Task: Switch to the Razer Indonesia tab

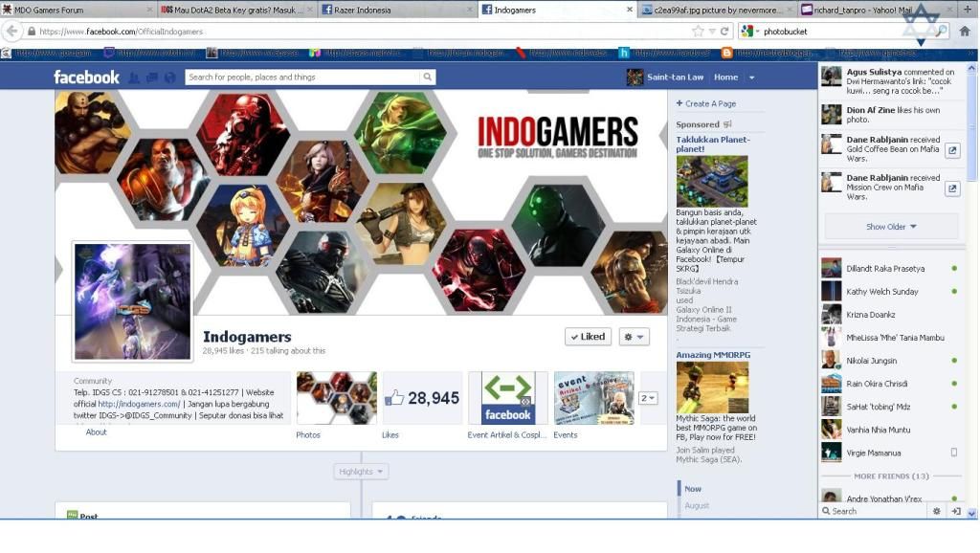Action: 397,10
